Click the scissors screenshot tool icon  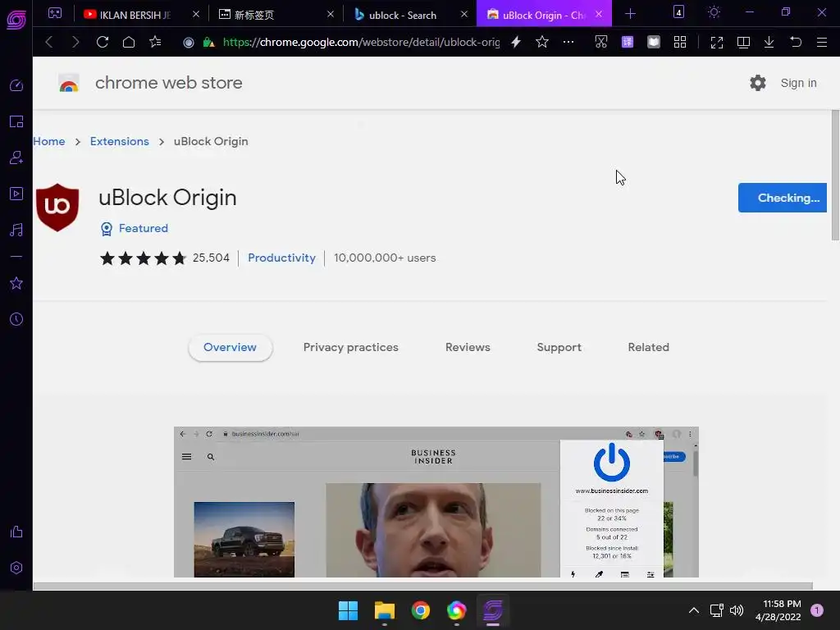(601, 42)
